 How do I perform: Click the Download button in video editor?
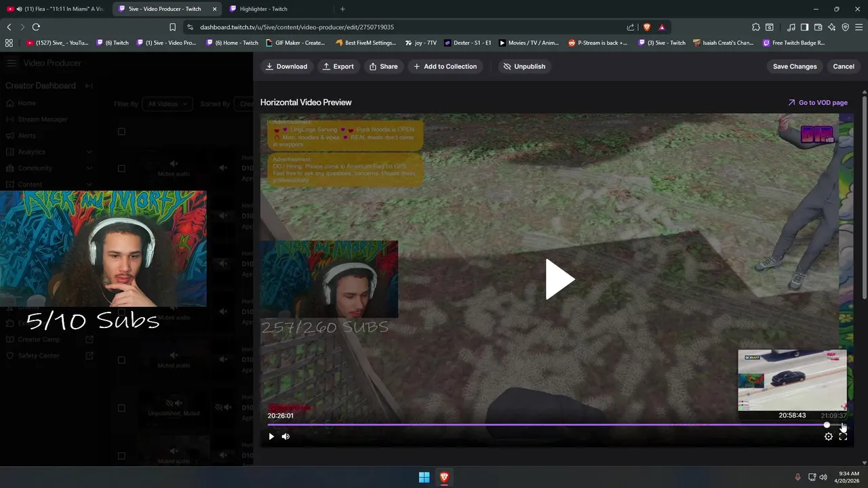click(286, 66)
